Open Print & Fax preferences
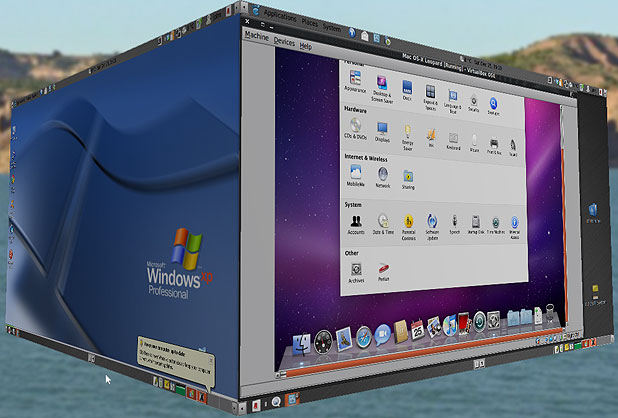Image resolution: width=618 pixels, height=418 pixels. click(x=494, y=146)
